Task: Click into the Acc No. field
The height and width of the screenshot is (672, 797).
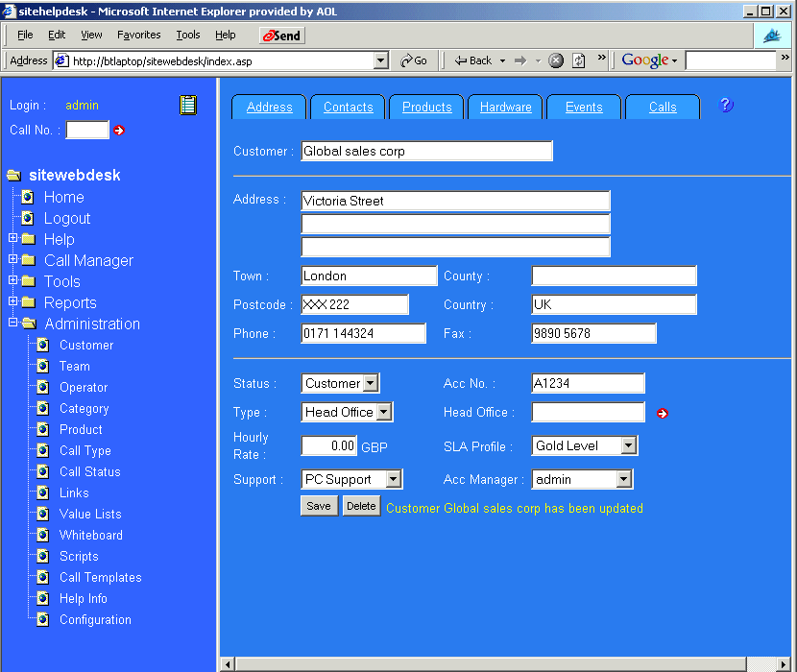Action: coord(588,383)
